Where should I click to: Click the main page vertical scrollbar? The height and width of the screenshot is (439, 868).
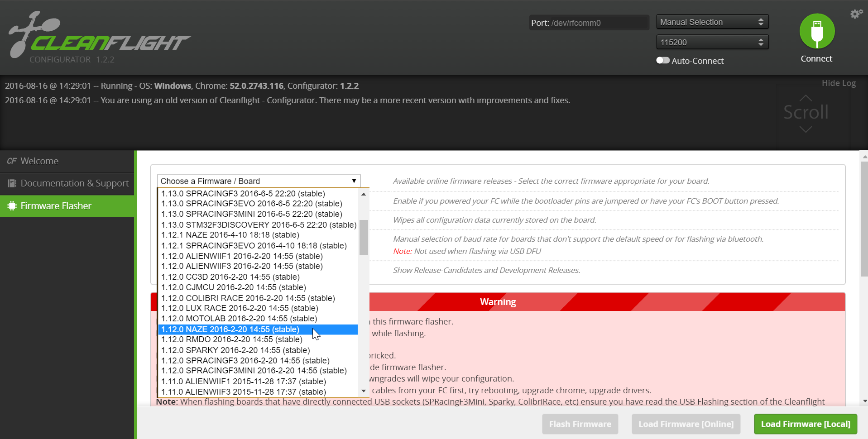click(864, 219)
